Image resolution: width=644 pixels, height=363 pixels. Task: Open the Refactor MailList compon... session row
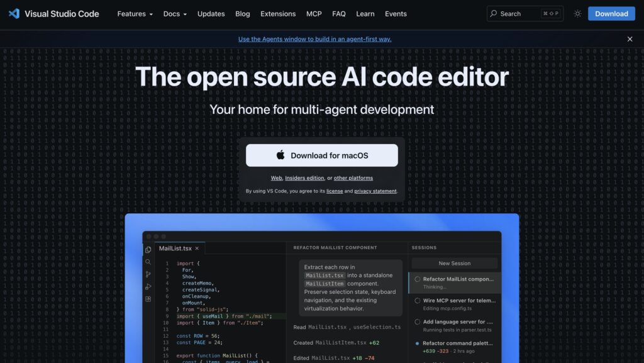pos(455,282)
